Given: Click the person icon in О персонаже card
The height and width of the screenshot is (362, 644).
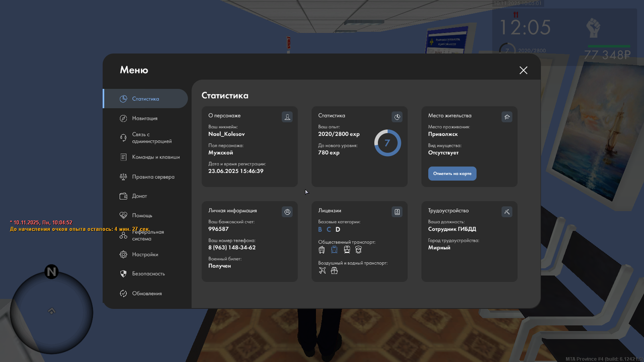Looking at the screenshot, I should click(x=287, y=117).
